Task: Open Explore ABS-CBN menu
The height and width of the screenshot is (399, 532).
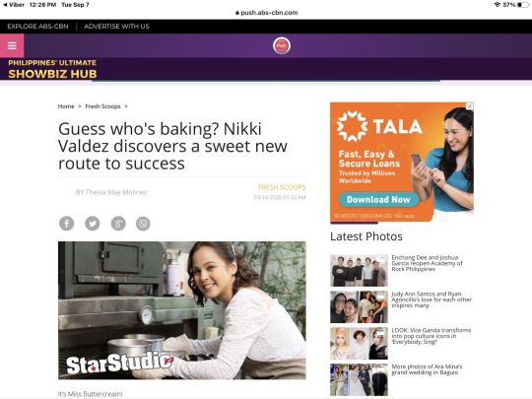Action: 37,27
